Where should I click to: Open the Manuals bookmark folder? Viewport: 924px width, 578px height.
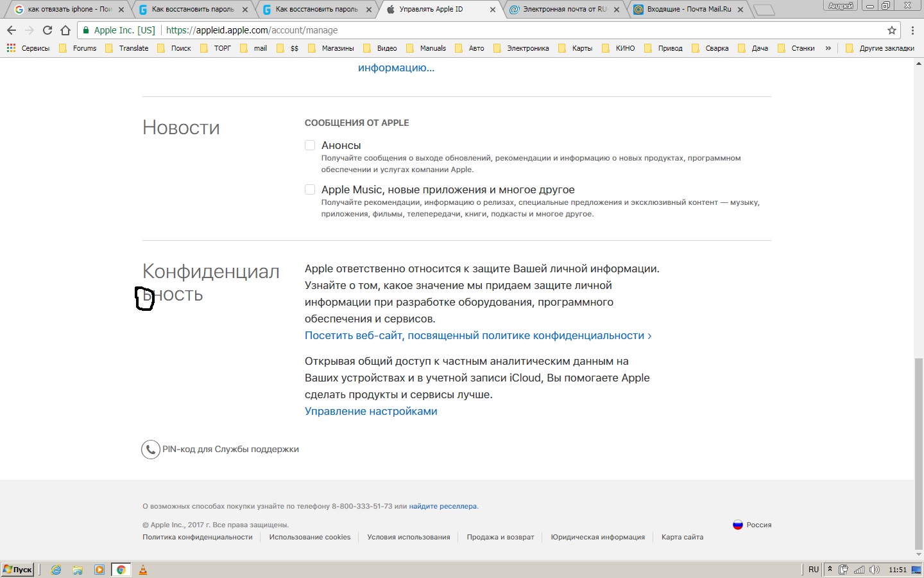click(426, 48)
